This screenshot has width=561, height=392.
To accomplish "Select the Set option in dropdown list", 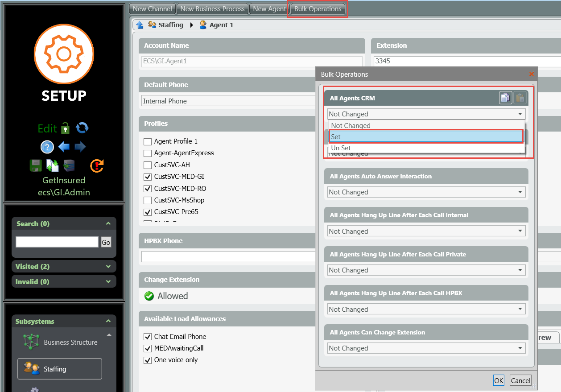I will [x=425, y=137].
